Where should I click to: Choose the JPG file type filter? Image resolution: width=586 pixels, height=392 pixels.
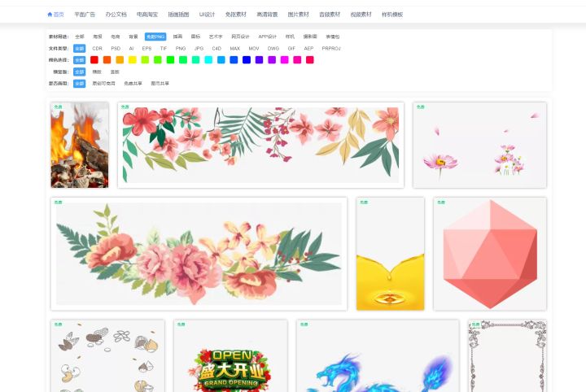click(199, 49)
